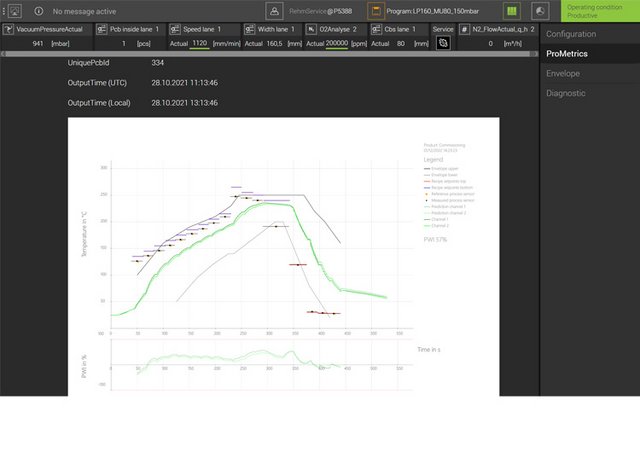
Task: Click the Speed lane actual value 1120
Action: click(x=200, y=44)
